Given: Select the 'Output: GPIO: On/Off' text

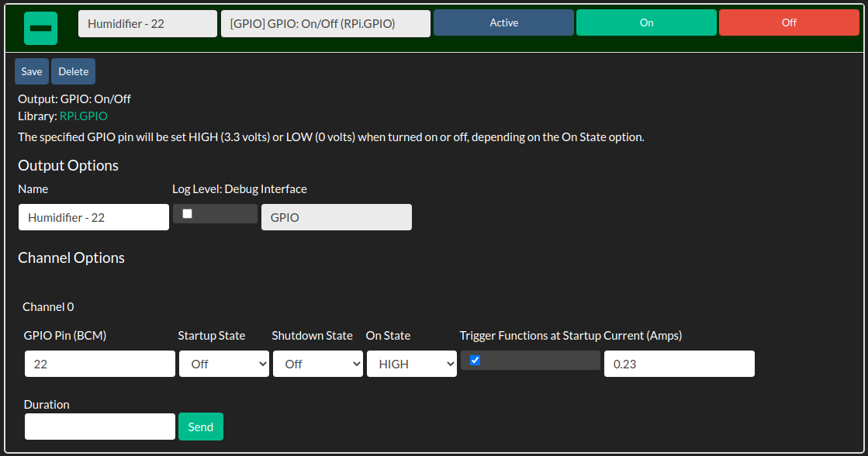Looking at the screenshot, I should tap(74, 99).
